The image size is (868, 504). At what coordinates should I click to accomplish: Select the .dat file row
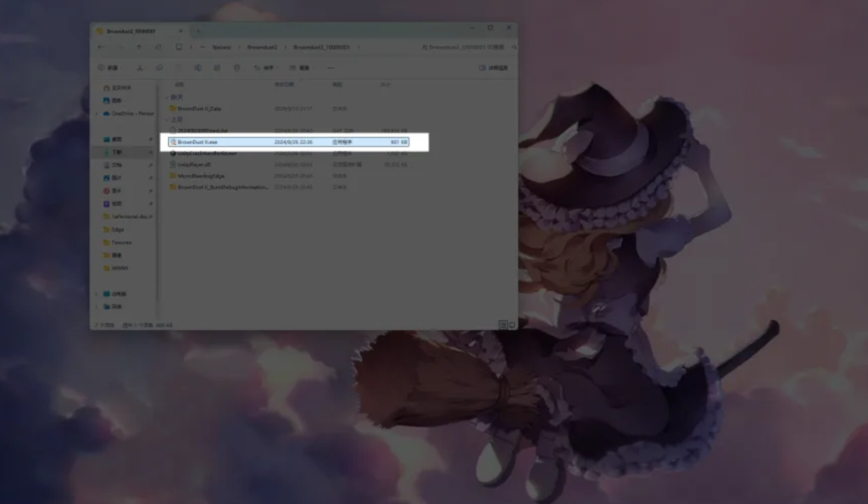coord(288,131)
